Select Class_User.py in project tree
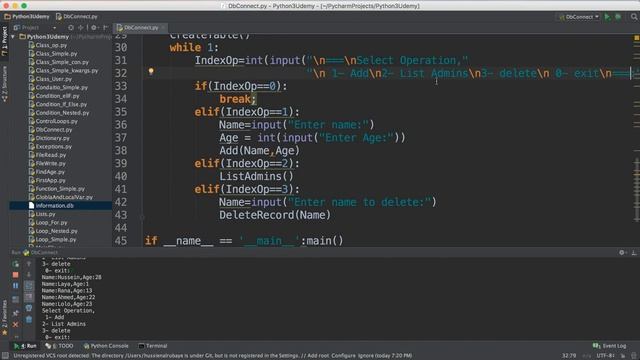Viewport: 640px width, 360px height. 50,79
